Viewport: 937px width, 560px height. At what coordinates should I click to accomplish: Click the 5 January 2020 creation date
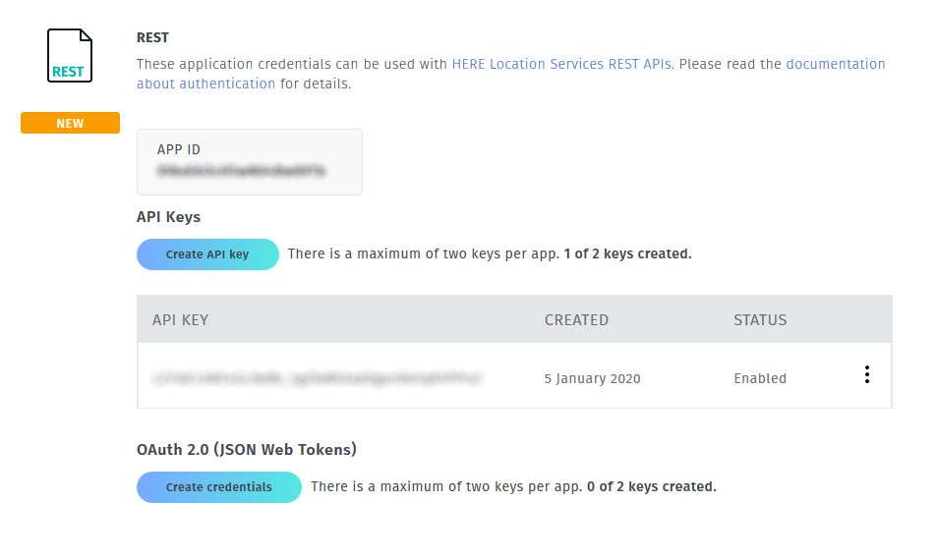click(592, 378)
